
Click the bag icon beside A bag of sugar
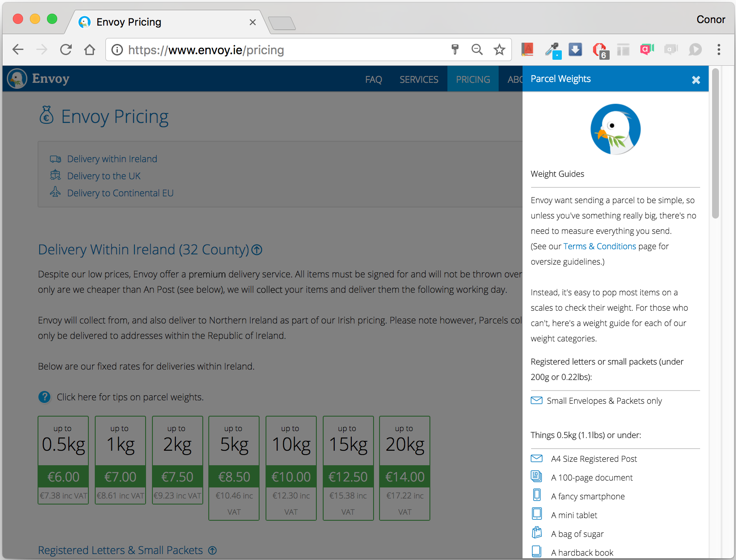click(x=537, y=532)
